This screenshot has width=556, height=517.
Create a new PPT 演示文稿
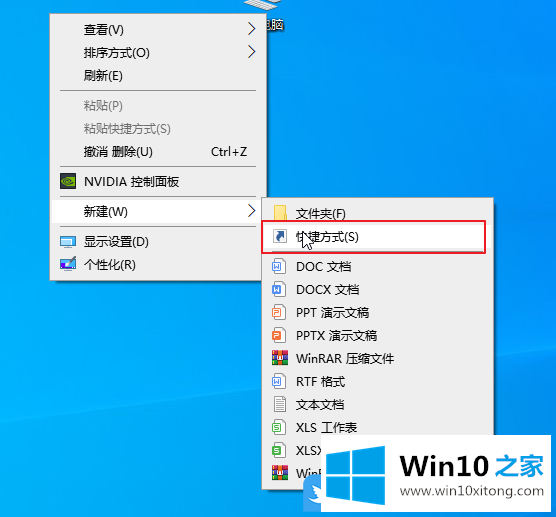coord(377,312)
